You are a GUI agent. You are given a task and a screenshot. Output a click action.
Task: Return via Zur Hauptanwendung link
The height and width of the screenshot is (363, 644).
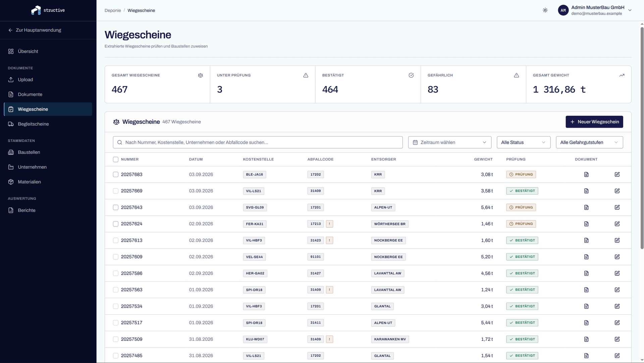35,30
